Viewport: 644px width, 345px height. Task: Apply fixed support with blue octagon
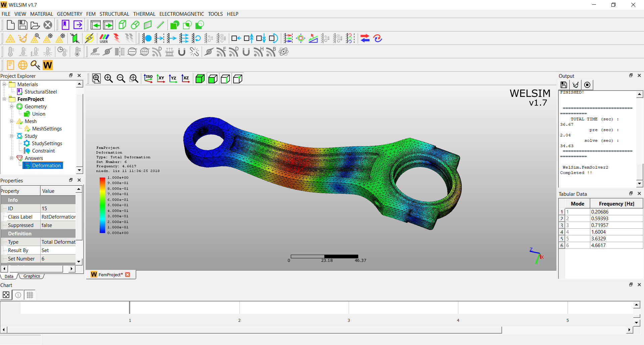pyautogui.click(x=147, y=39)
